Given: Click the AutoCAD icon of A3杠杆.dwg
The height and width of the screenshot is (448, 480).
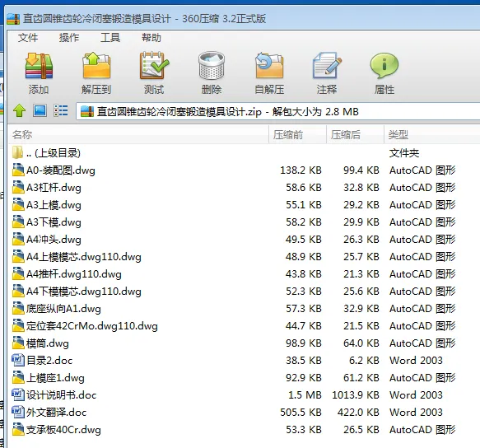Looking at the screenshot, I should tap(18, 188).
